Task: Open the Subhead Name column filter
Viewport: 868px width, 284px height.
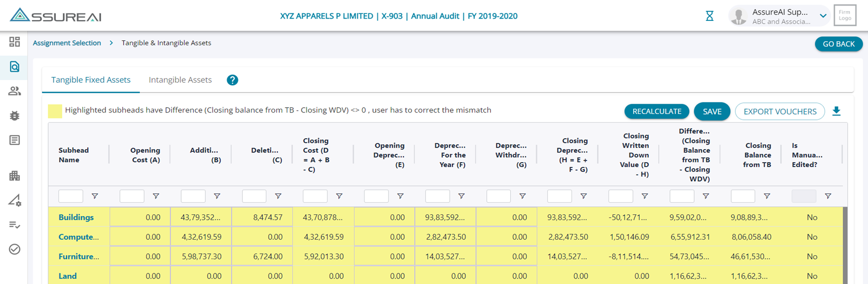Action: click(x=95, y=196)
